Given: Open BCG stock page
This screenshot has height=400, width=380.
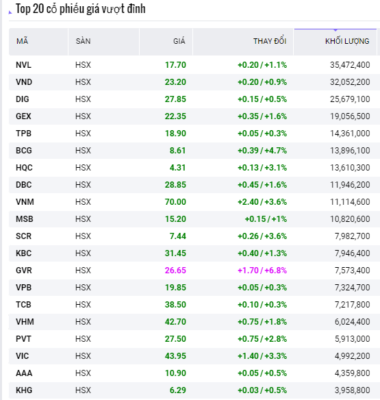Looking at the screenshot, I should click(24, 150).
